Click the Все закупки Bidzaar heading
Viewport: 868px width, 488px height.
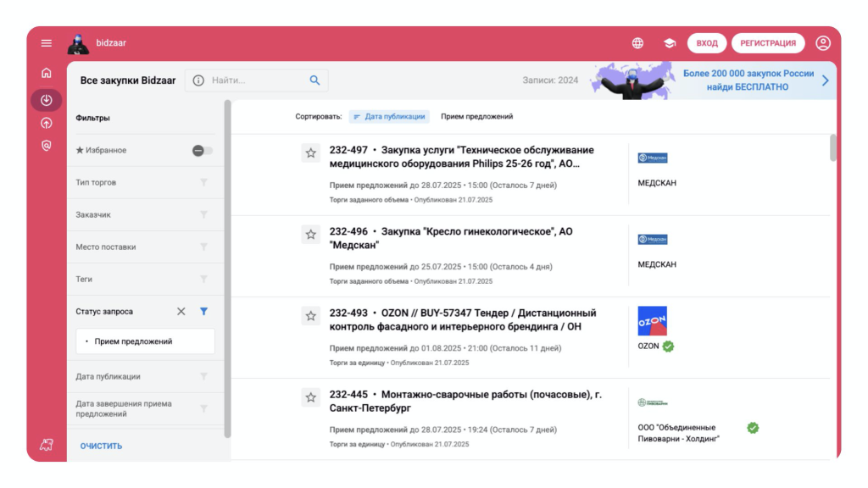click(x=128, y=80)
